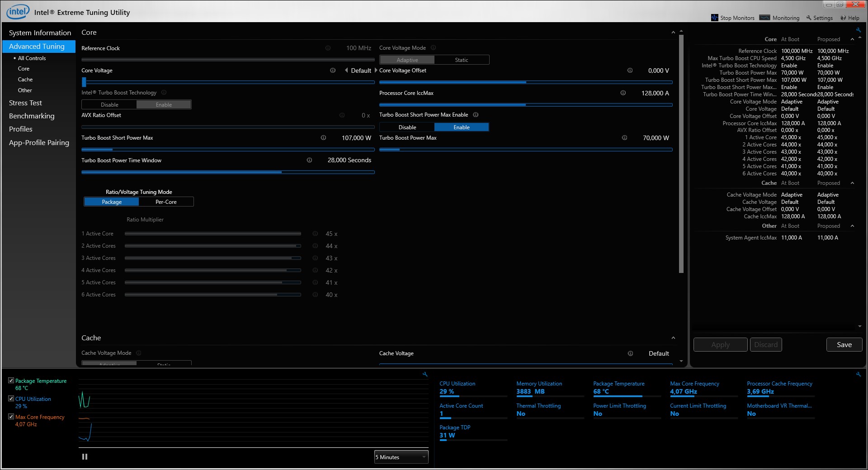This screenshot has width=868, height=470.
Task: Pause the monitoring graph
Action: (x=85, y=456)
